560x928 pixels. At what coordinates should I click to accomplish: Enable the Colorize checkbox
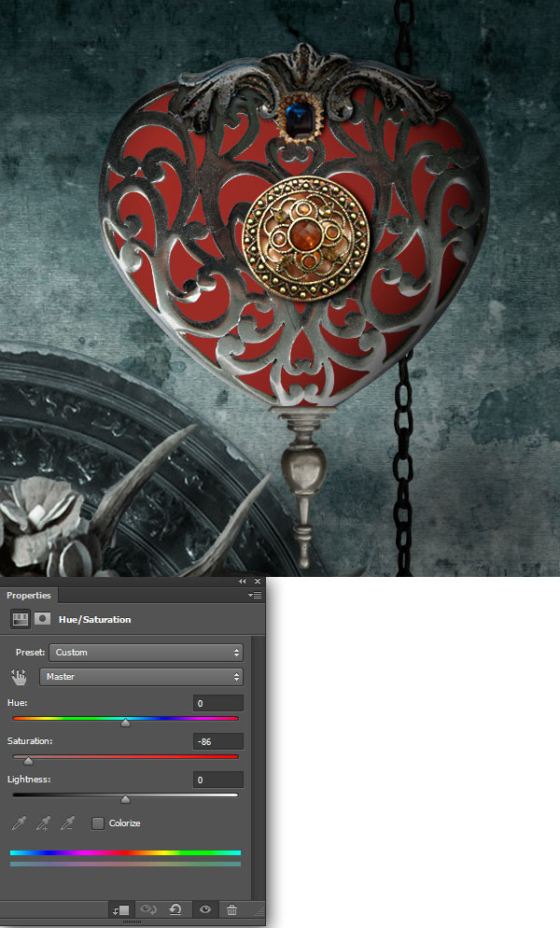tap(98, 823)
